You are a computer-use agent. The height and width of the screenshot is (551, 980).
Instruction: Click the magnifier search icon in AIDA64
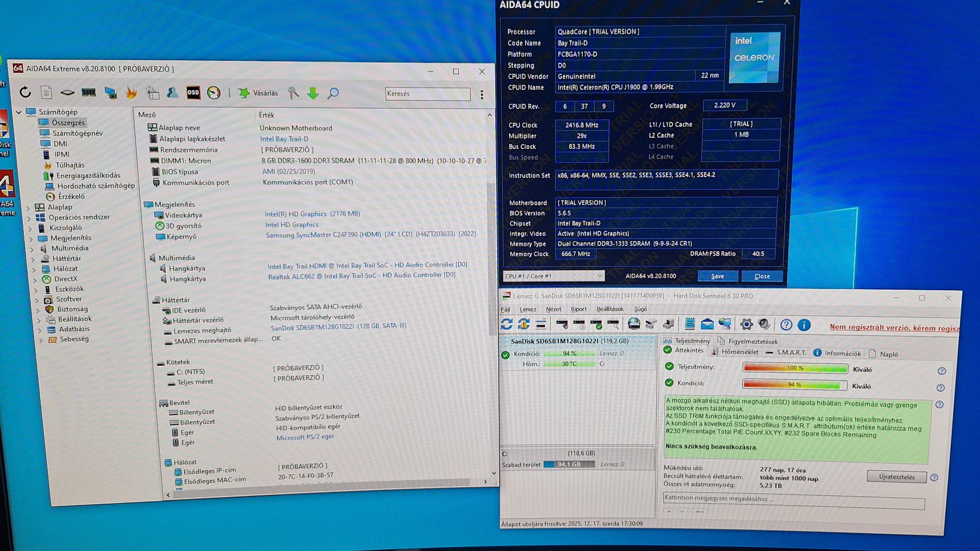[333, 93]
